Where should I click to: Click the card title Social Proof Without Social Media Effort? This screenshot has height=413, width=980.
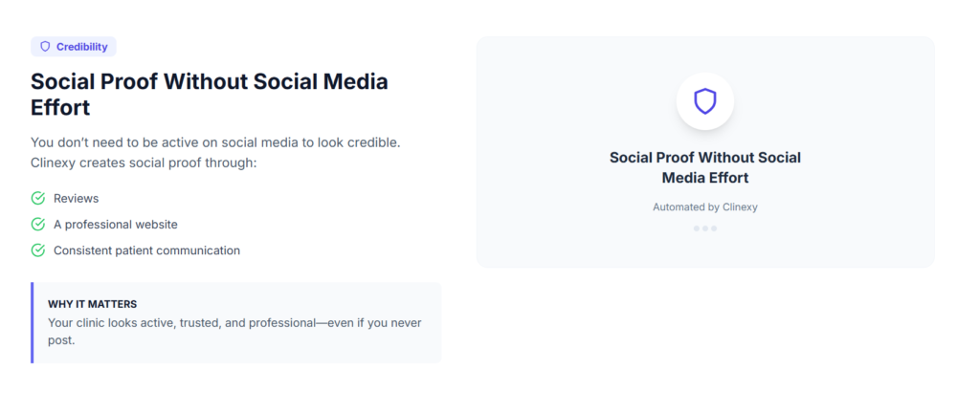click(x=705, y=167)
